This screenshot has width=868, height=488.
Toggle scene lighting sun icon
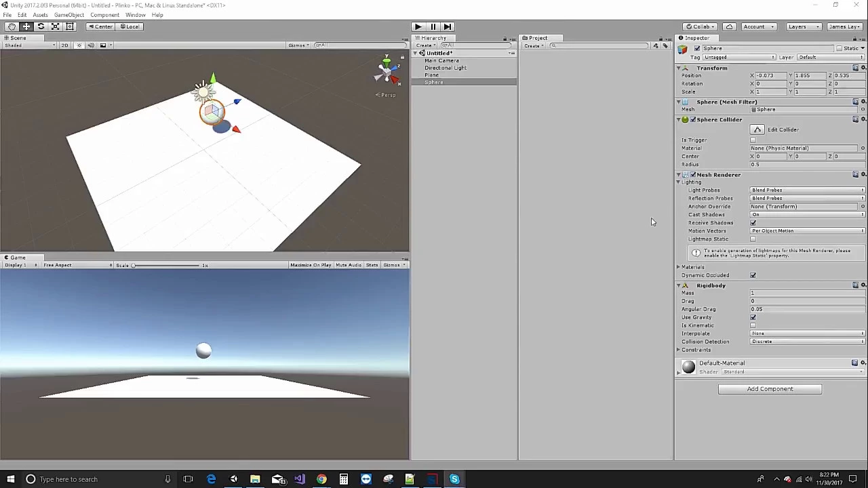79,45
